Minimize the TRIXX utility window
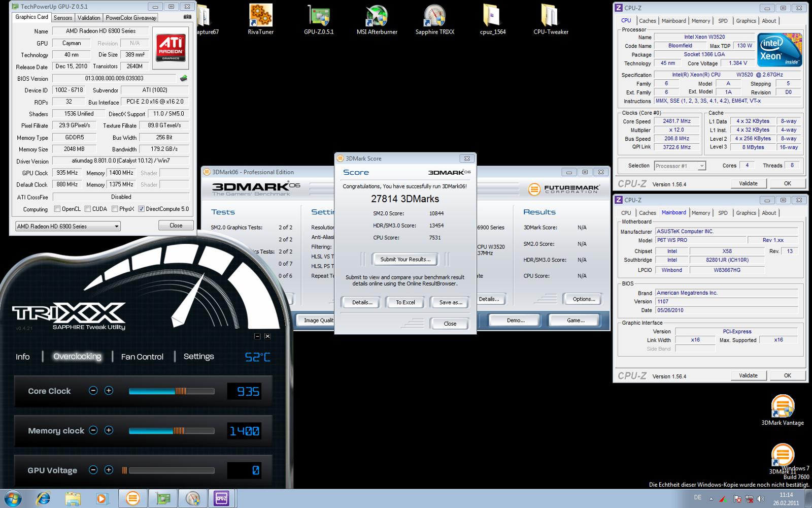Viewport: 812px width, 508px height. 257,336
